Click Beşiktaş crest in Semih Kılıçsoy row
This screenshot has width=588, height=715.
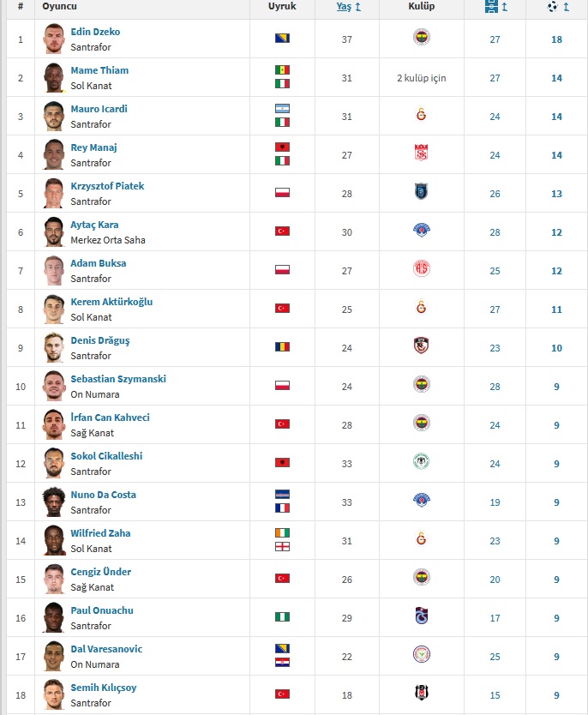click(421, 693)
